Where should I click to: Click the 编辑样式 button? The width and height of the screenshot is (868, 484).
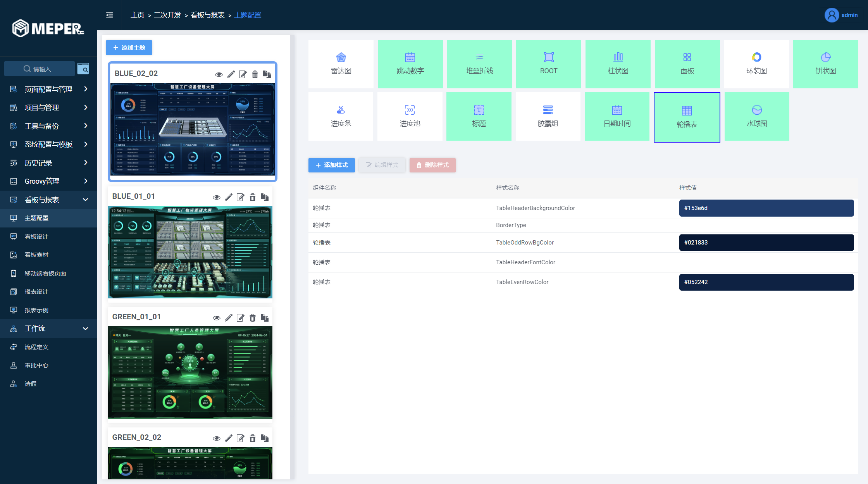pyautogui.click(x=382, y=165)
